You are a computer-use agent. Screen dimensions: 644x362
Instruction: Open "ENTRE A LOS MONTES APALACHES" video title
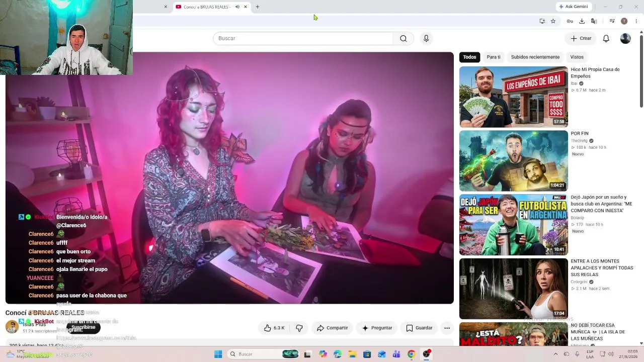click(602, 268)
